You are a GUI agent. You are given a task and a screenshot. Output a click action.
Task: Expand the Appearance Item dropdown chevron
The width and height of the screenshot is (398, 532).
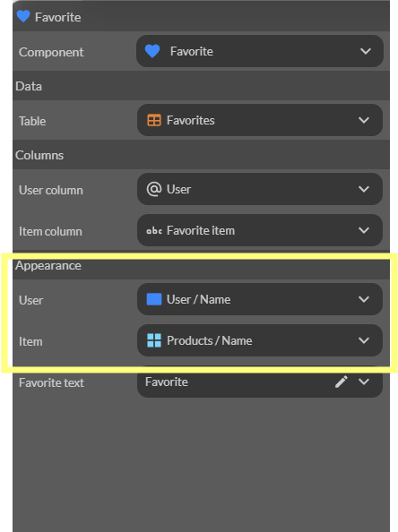pos(364,340)
